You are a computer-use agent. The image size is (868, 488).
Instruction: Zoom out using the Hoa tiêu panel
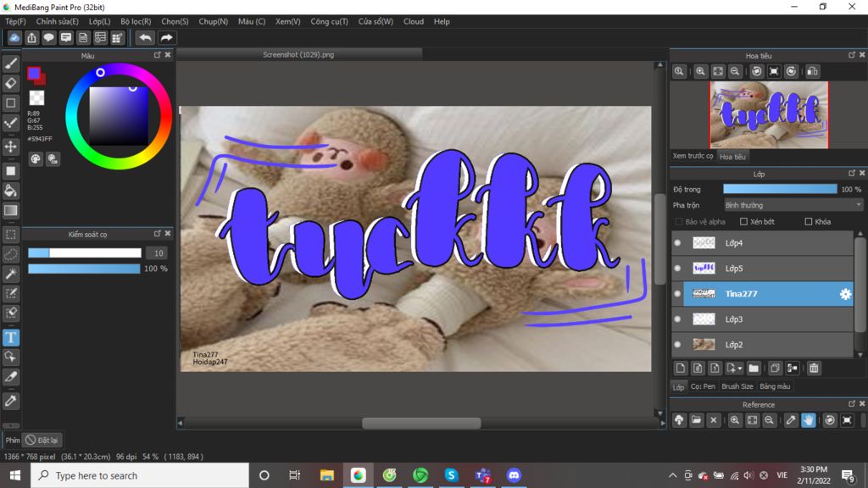pos(735,71)
